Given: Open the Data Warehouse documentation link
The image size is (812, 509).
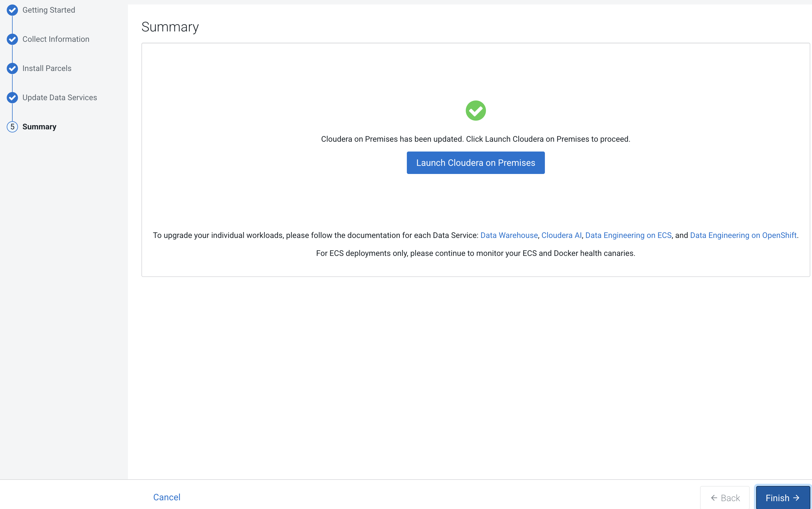Looking at the screenshot, I should [509, 235].
